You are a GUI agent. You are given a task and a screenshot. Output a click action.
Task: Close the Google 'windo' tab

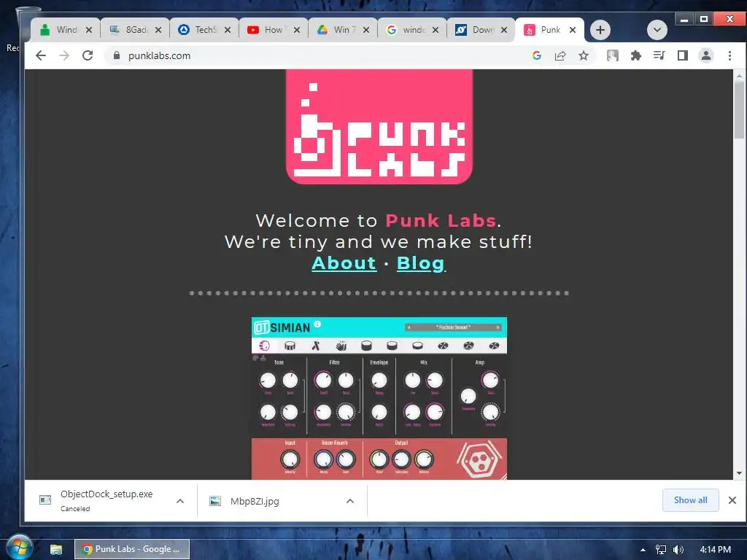436,30
